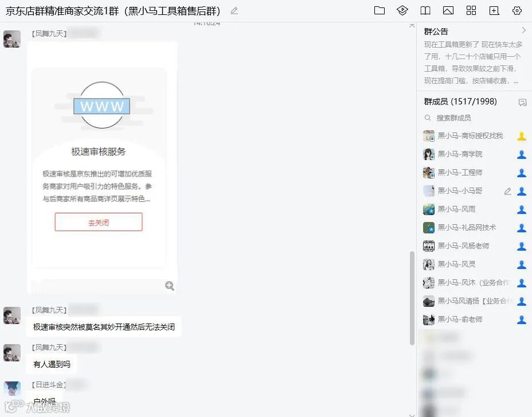Click the admin badge next to 黑小马-礼品网技术
The image size is (532, 417).
coord(522,228)
